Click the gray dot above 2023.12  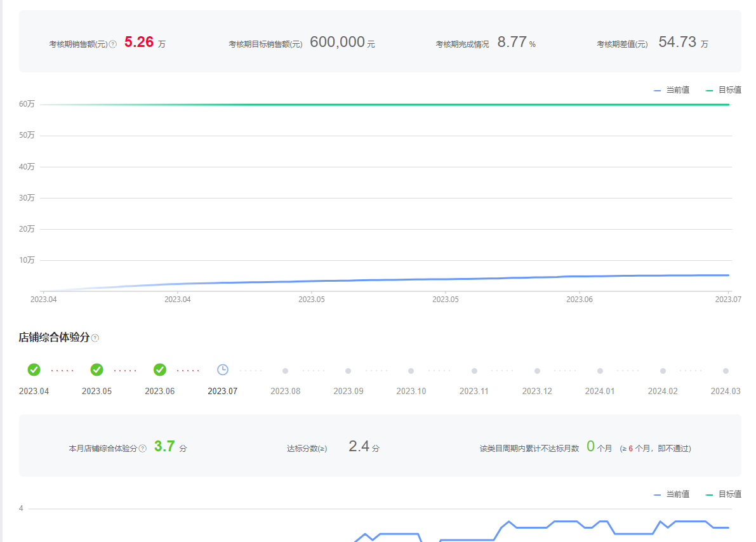coord(537,371)
